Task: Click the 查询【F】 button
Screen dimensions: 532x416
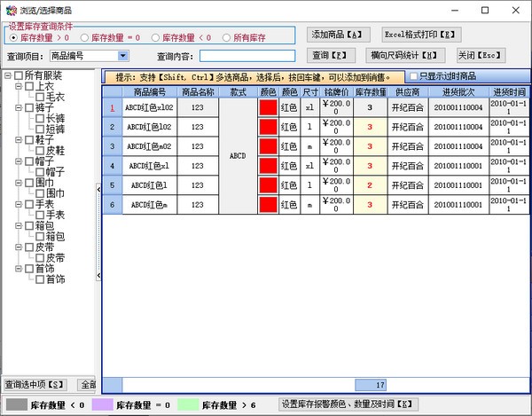Action: tap(331, 55)
